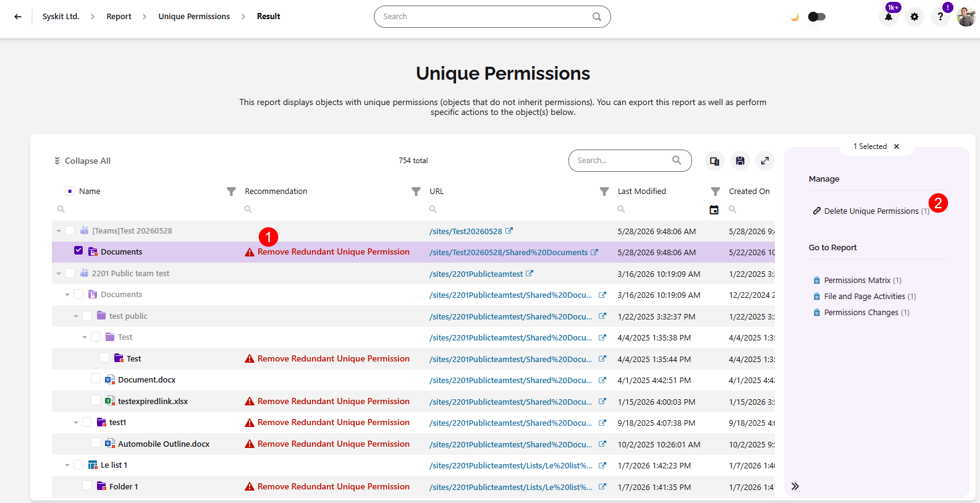
Task: Check Automobile Outline.docx checkbox
Action: click(96, 442)
